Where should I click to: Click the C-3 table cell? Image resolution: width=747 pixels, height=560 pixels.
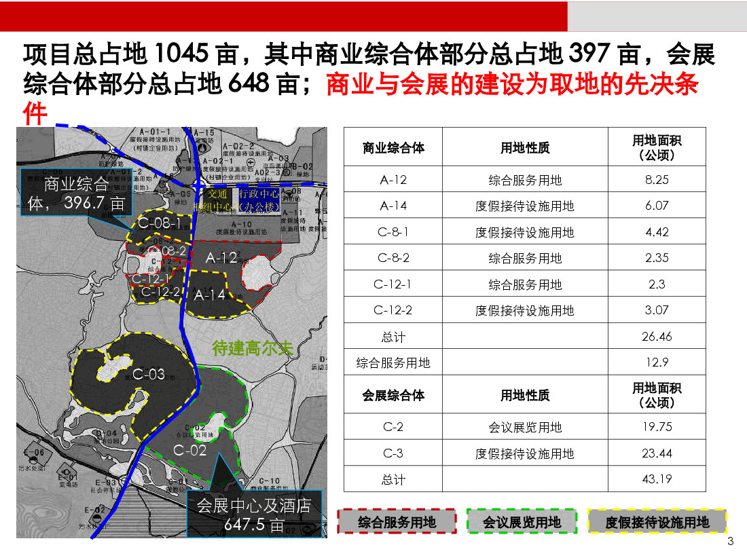(393, 452)
